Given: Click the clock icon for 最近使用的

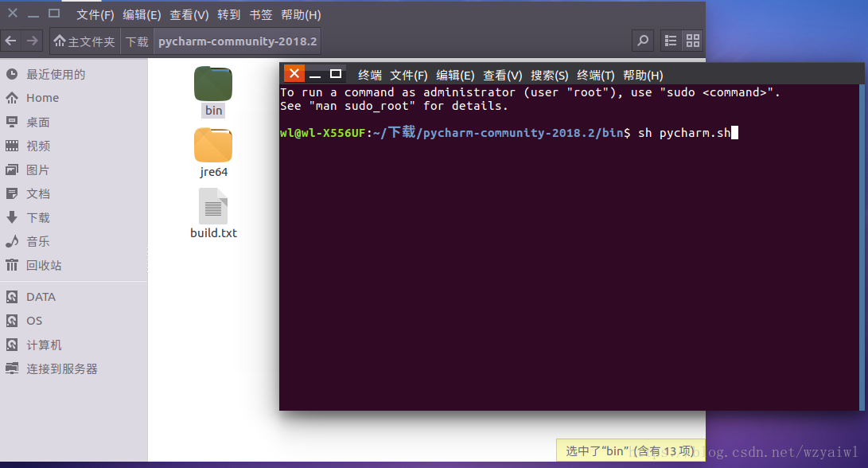Looking at the screenshot, I should (12, 74).
